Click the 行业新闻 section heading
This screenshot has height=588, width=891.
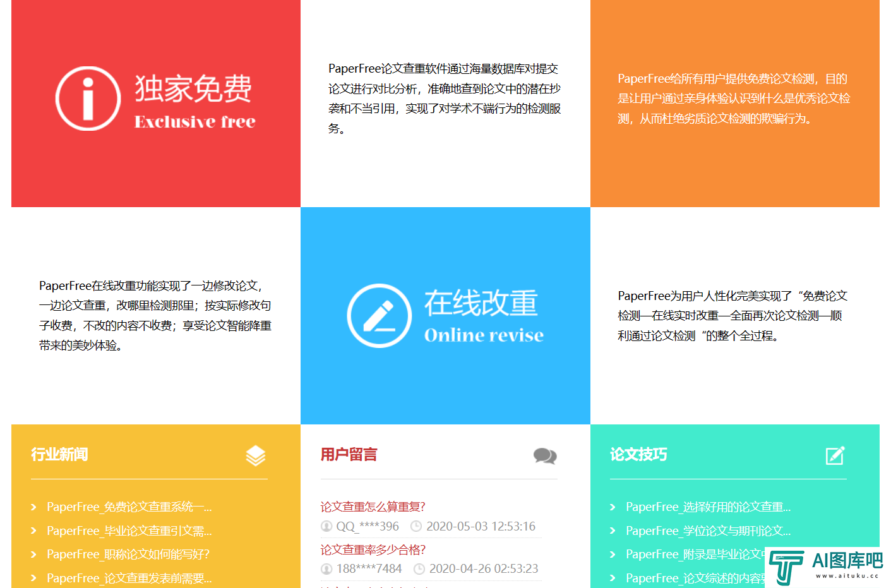[x=60, y=455]
